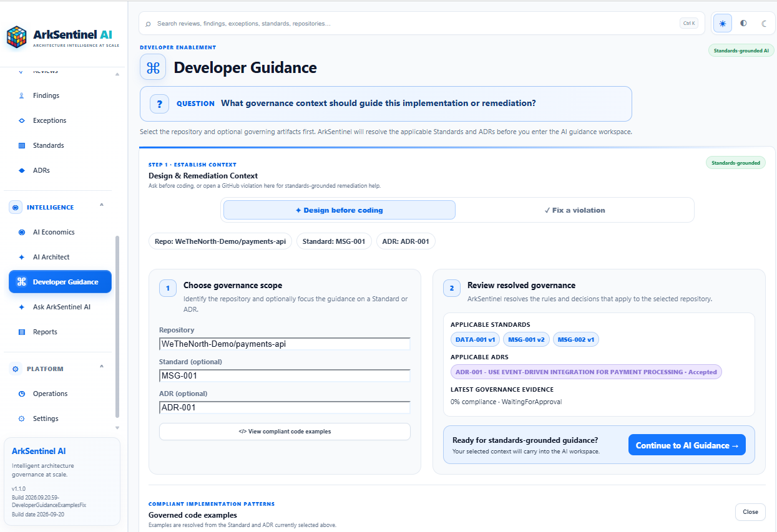The image size is (777, 532).
Task: Click the Settings gear icon in sidebar
Action: (x=21, y=418)
